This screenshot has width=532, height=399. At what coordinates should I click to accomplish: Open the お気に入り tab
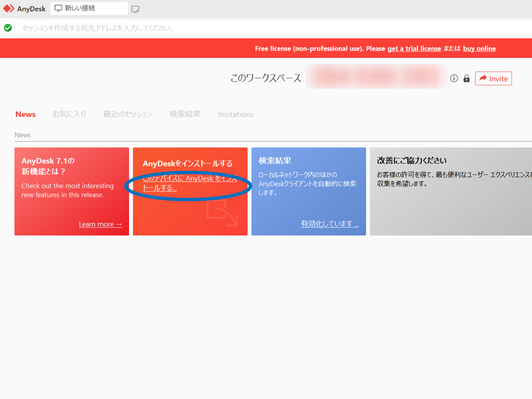70,114
